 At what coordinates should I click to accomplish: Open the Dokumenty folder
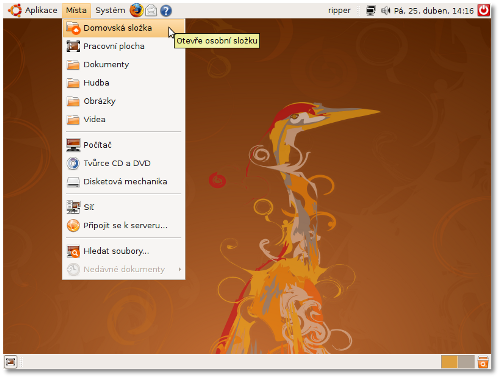123,64
